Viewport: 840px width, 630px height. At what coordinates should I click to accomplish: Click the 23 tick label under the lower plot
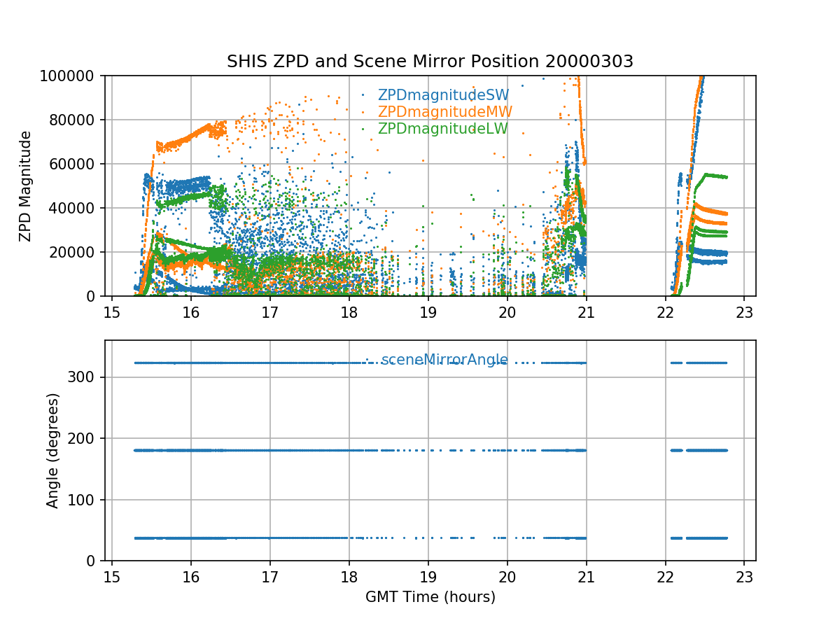click(744, 577)
